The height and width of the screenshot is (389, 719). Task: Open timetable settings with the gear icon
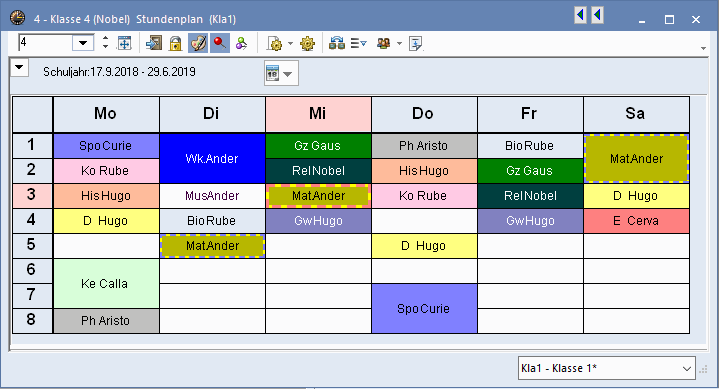point(307,44)
